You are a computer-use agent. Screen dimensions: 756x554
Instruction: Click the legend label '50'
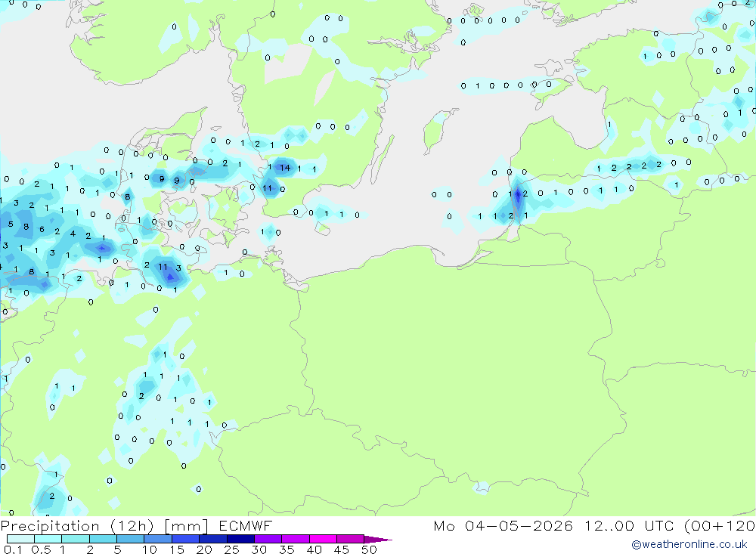click(369, 549)
